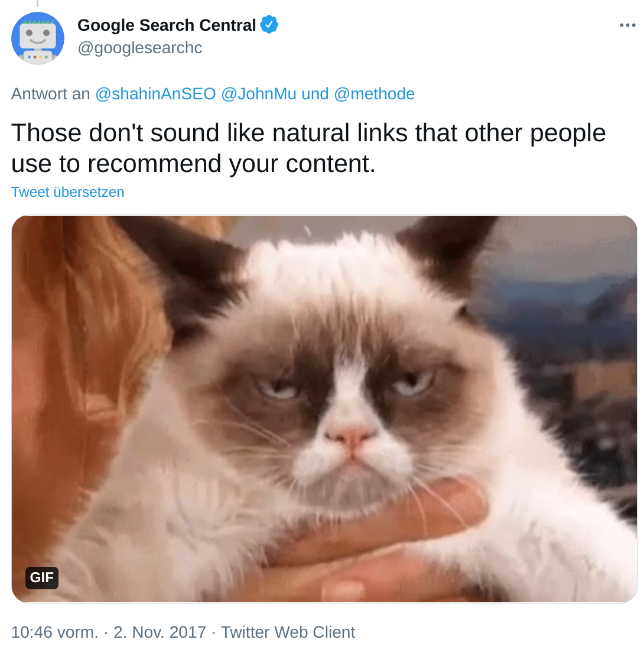Click the blue verified checkmark badge
This screenshot has width=644, height=646.
coord(269,25)
